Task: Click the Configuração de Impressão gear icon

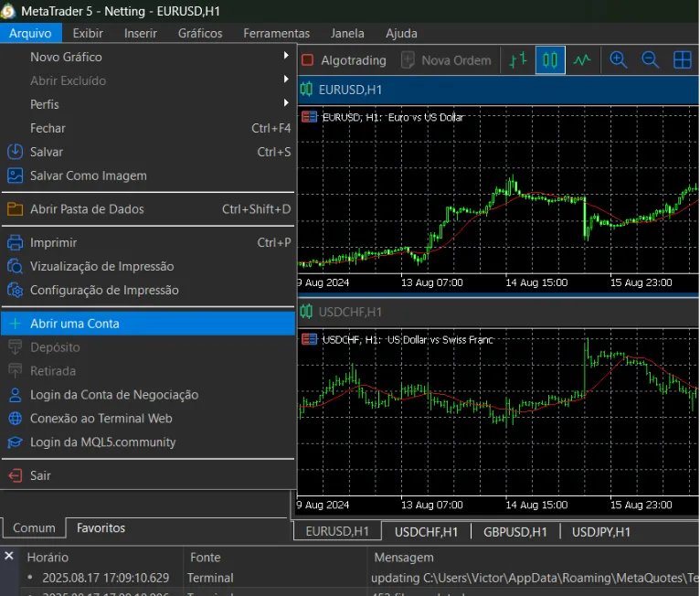Action: [16, 290]
